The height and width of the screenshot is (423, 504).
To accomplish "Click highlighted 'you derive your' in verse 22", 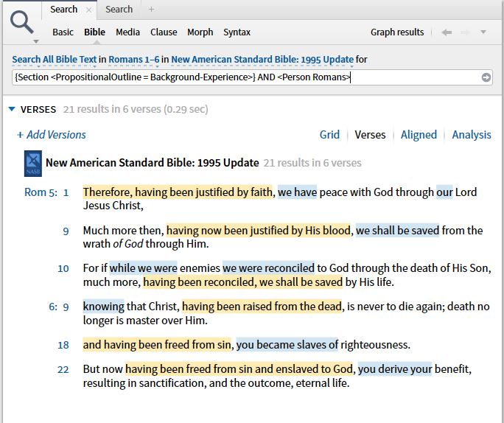I will coord(395,369).
